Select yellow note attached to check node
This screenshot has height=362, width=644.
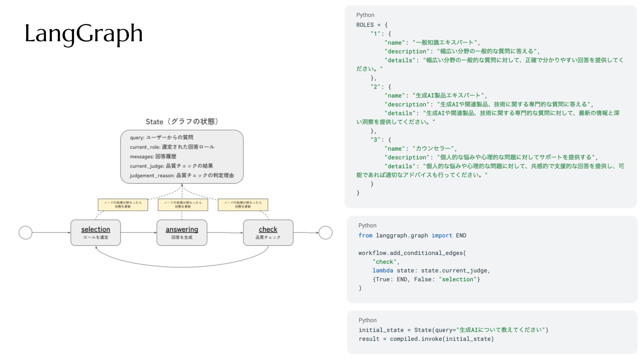pos(243,205)
